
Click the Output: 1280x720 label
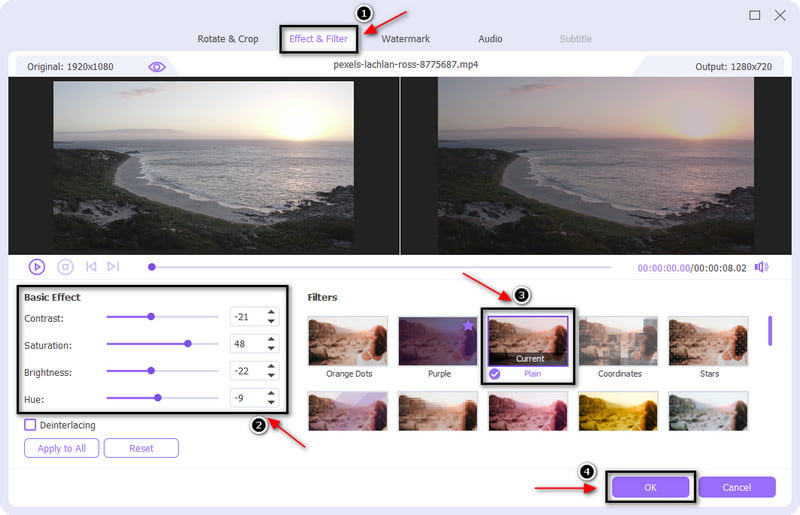click(x=733, y=67)
